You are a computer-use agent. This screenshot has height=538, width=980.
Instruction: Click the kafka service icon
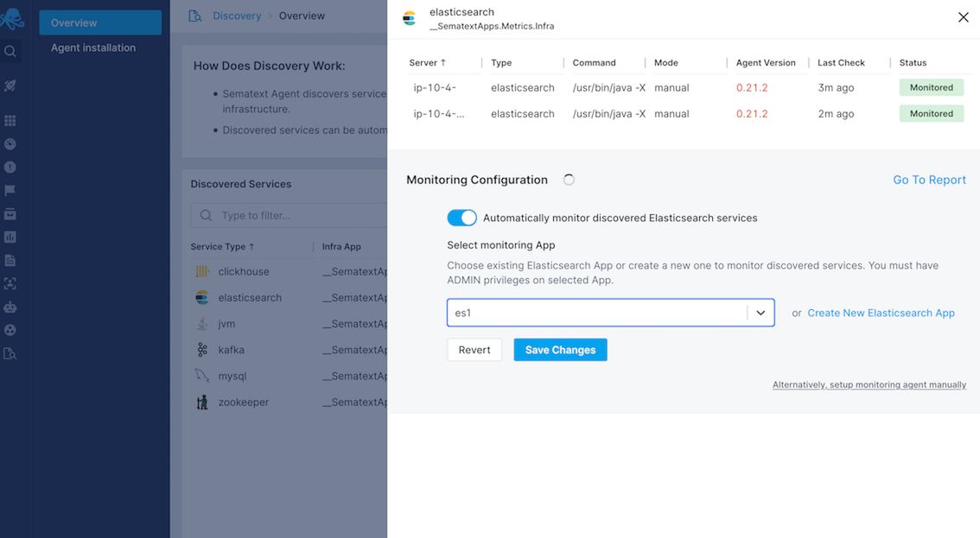202,350
